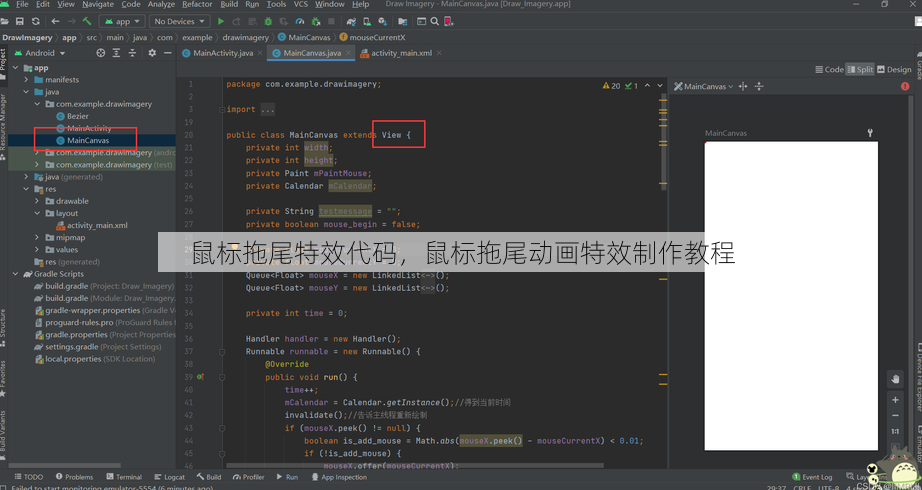This screenshot has height=490, width=922.
Task: Zoom out the preview with the minus icon
Action: 895,415
